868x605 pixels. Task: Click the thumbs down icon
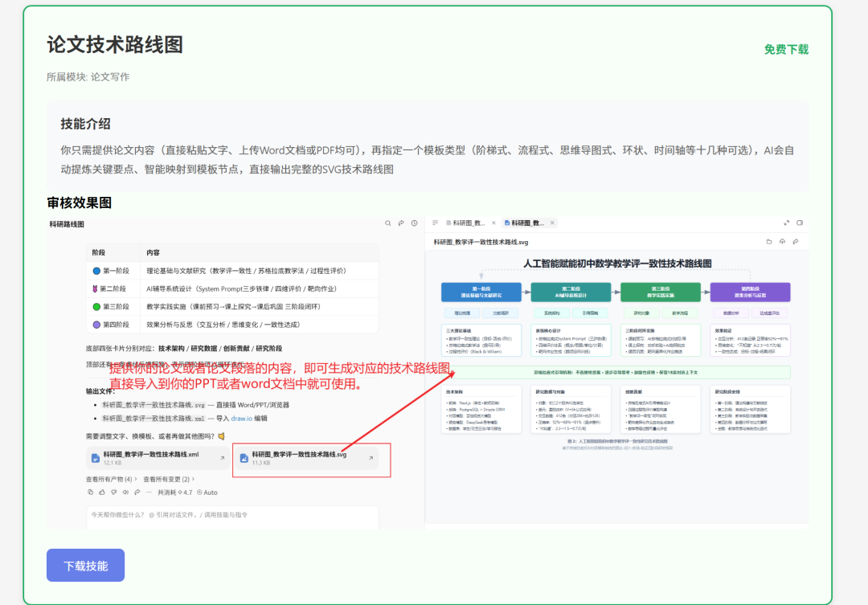point(113,492)
